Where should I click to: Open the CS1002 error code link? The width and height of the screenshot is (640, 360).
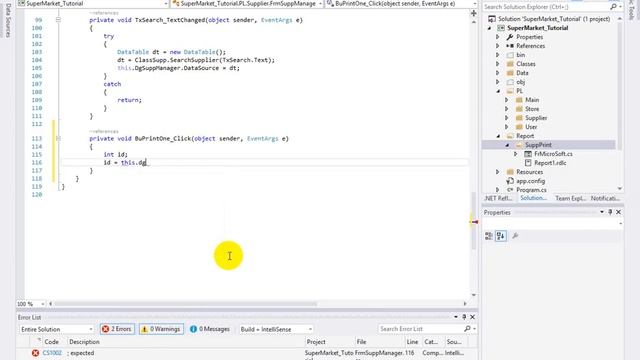click(52, 353)
